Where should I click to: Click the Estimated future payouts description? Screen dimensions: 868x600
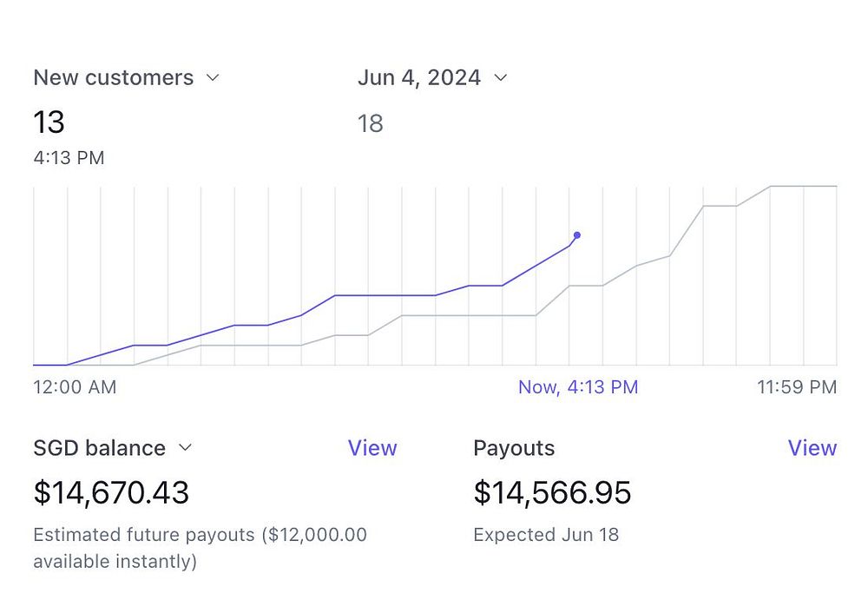(x=200, y=548)
